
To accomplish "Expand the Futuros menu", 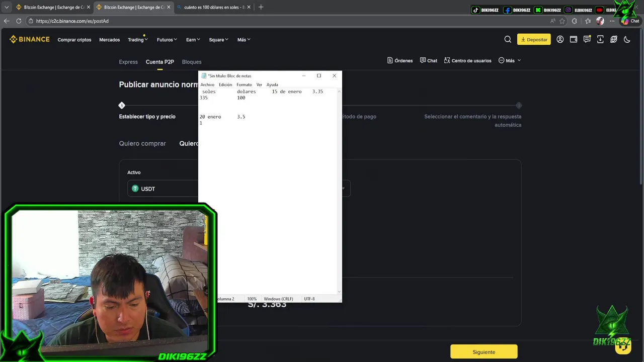I will [167, 40].
